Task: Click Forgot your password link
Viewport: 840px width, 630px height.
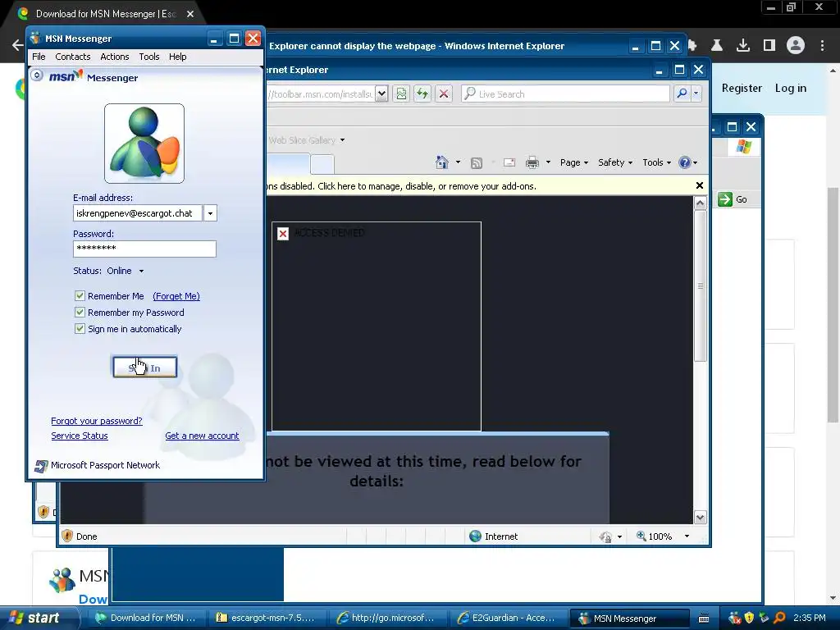Action: (97, 421)
